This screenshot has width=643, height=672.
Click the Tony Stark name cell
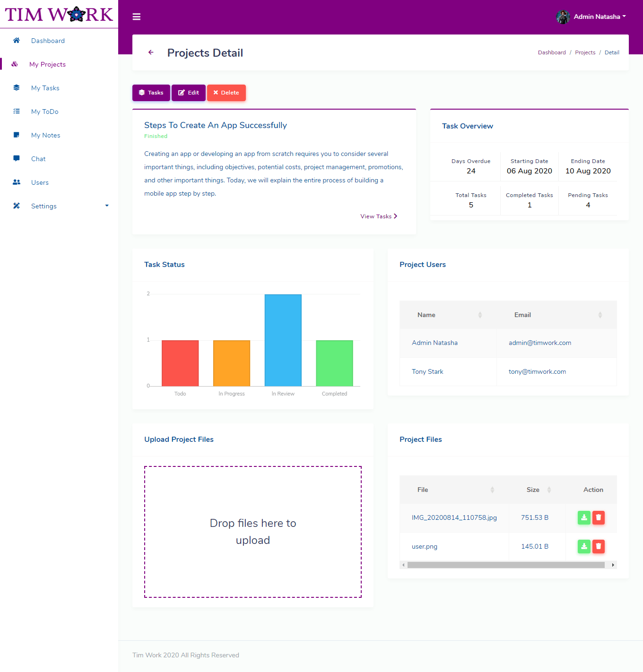tap(448, 371)
